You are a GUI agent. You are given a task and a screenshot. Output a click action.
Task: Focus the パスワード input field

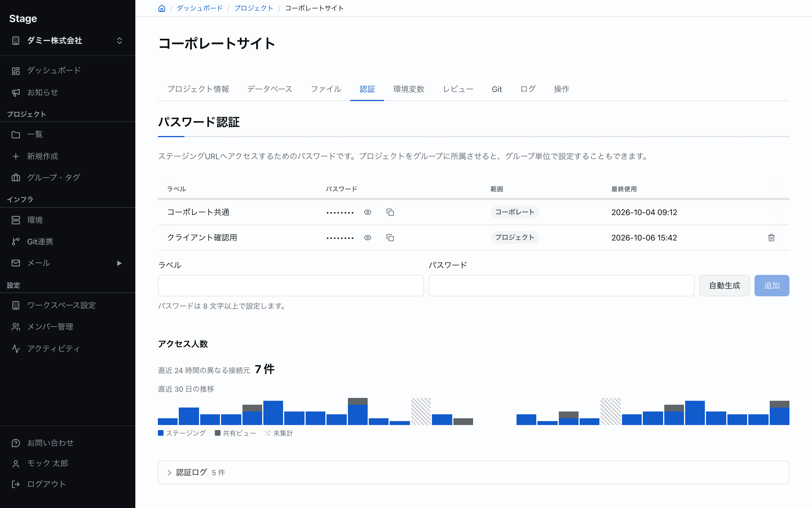561,286
